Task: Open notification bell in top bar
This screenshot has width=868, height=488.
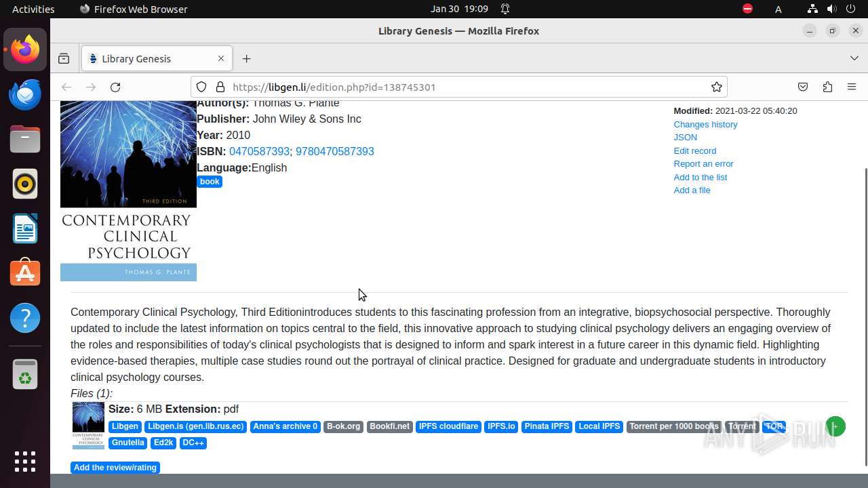Action: (505, 9)
